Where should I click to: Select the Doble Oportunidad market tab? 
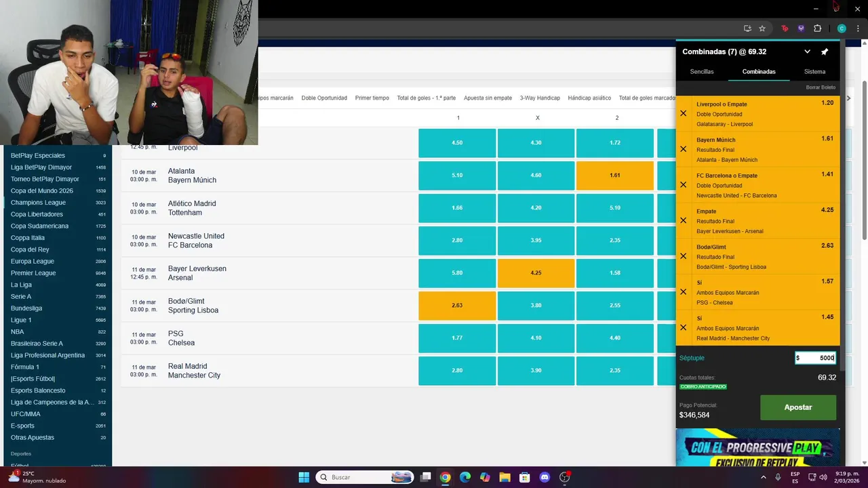pos(324,98)
